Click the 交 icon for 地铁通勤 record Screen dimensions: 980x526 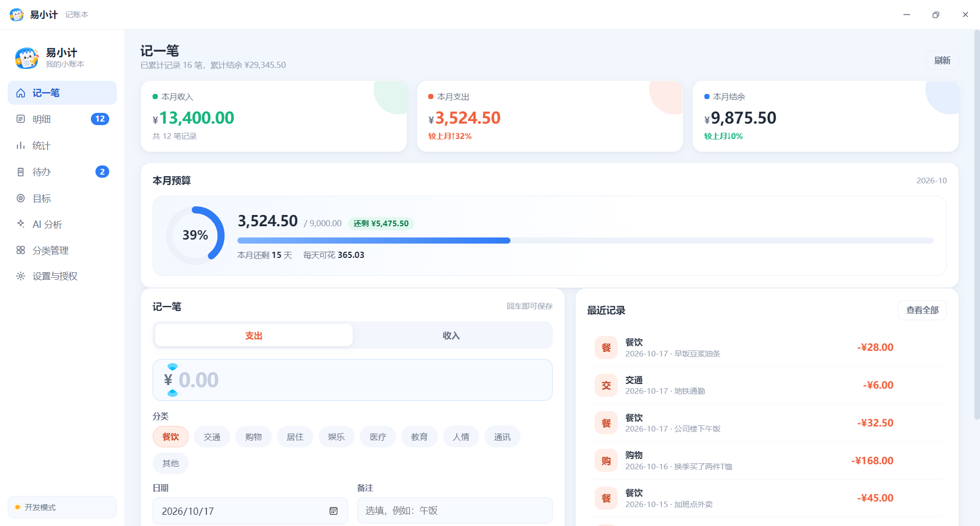606,386
